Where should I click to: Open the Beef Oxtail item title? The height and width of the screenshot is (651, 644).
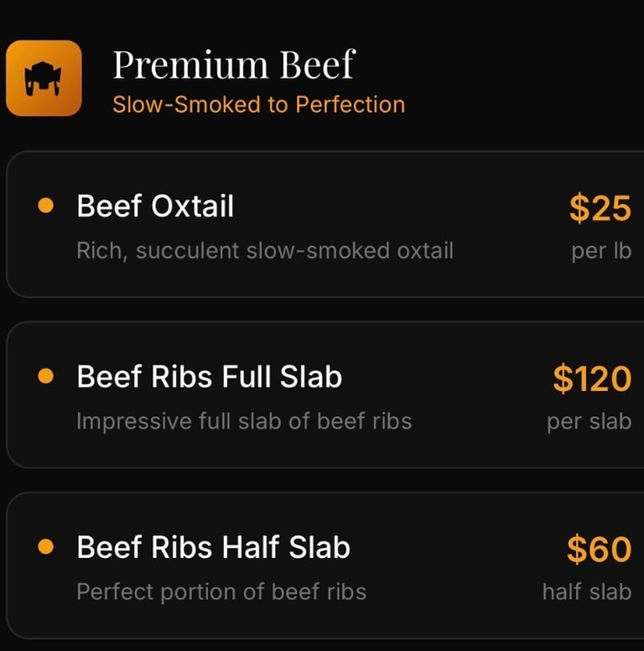155,206
